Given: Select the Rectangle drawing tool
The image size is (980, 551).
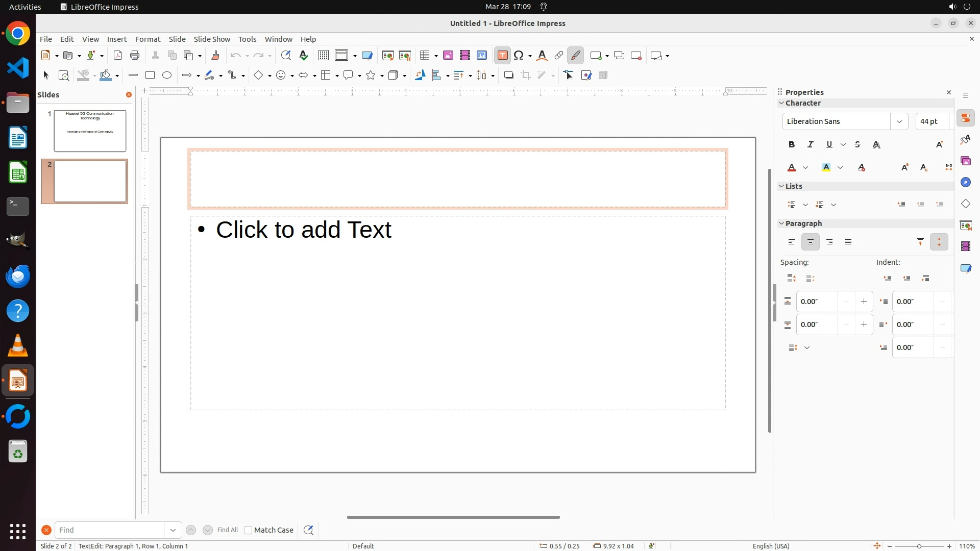Looking at the screenshot, I should tap(150, 76).
